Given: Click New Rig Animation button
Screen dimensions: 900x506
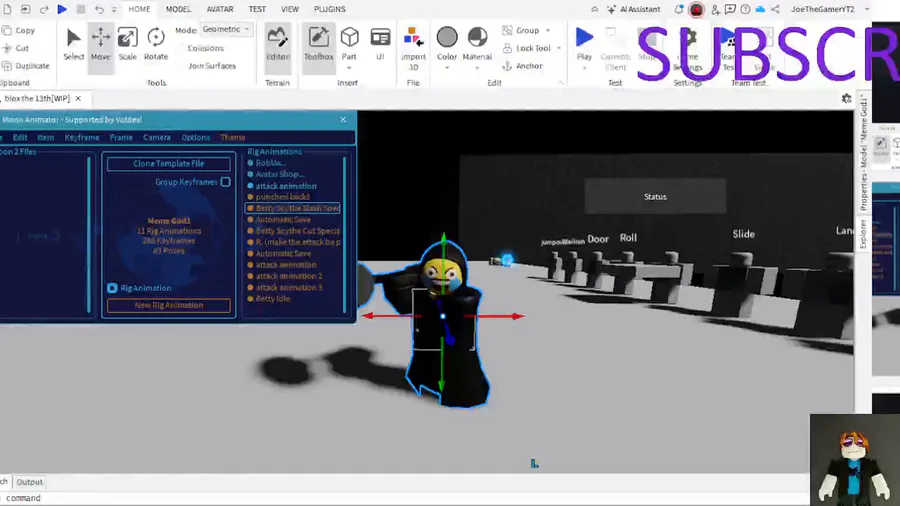Looking at the screenshot, I should coord(169,305).
